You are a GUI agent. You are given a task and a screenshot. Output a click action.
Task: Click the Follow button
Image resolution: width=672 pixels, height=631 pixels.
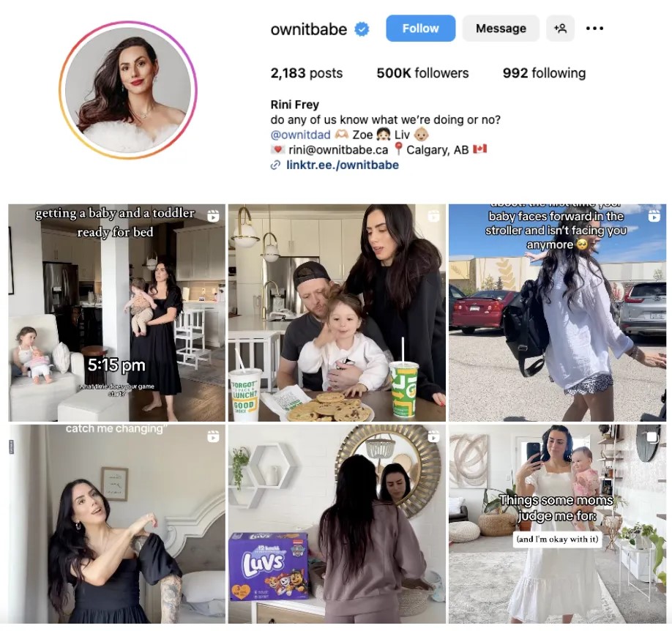[420, 29]
